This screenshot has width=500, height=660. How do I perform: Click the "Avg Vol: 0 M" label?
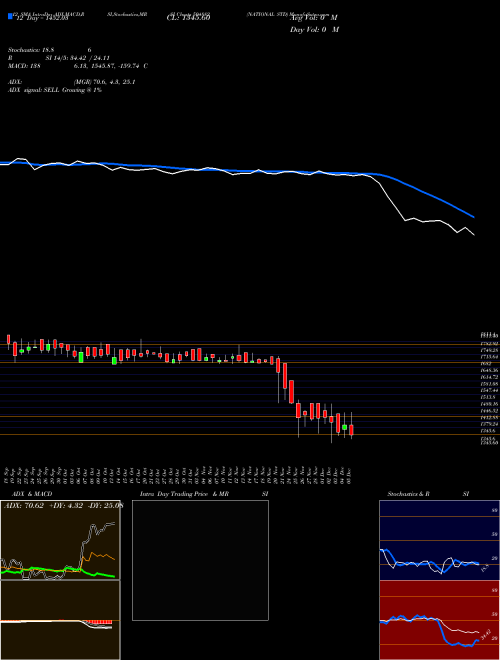pyautogui.click(x=314, y=17)
